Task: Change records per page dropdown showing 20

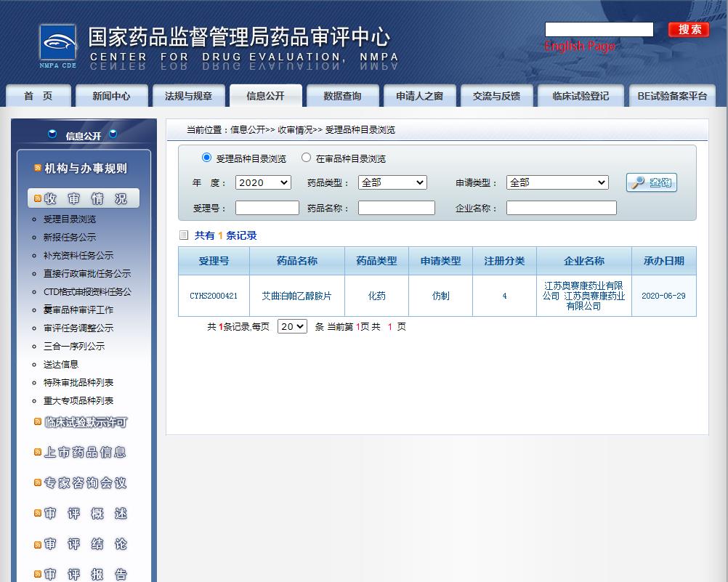Action: click(x=292, y=327)
